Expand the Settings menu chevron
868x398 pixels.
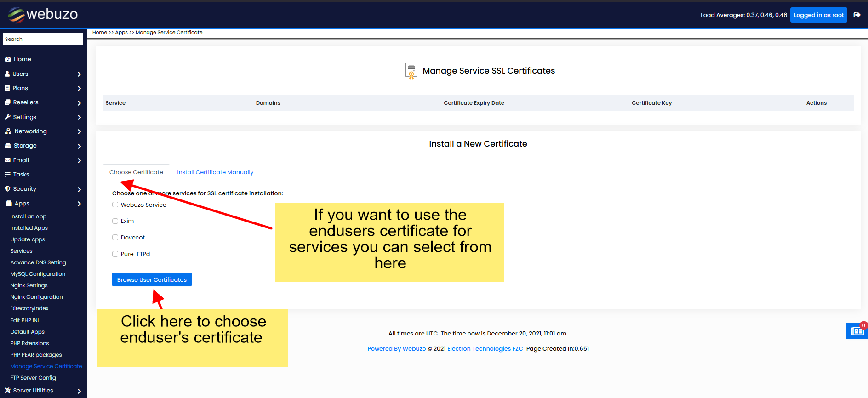pos(79,117)
